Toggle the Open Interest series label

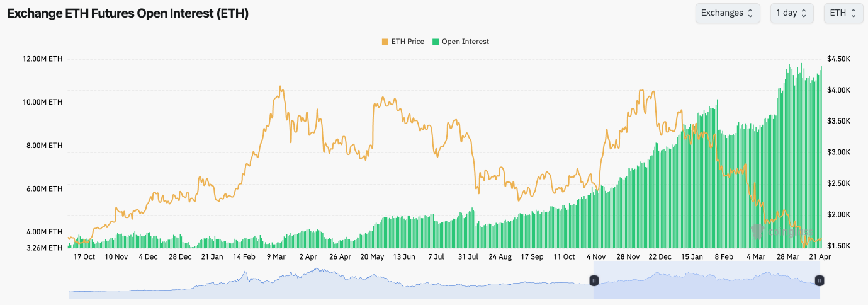pyautogui.click(x=465, y=42)
